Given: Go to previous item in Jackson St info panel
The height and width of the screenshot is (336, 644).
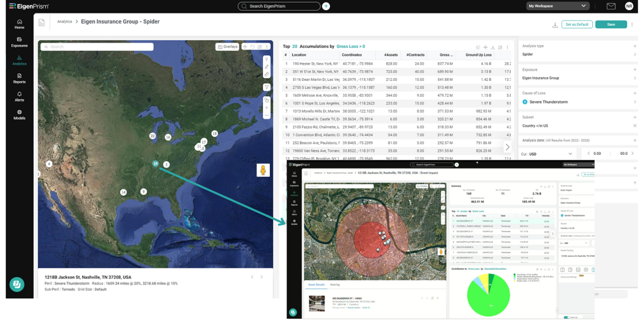Looking at the screenshot, I should (252, 277).
